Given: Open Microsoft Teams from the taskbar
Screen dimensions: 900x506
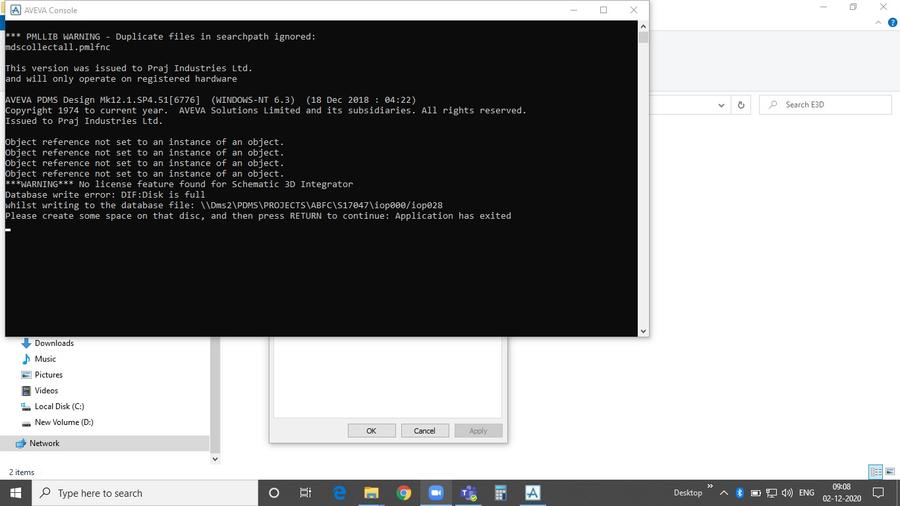Looking at the screenshot, I should (x=468, y=493).
